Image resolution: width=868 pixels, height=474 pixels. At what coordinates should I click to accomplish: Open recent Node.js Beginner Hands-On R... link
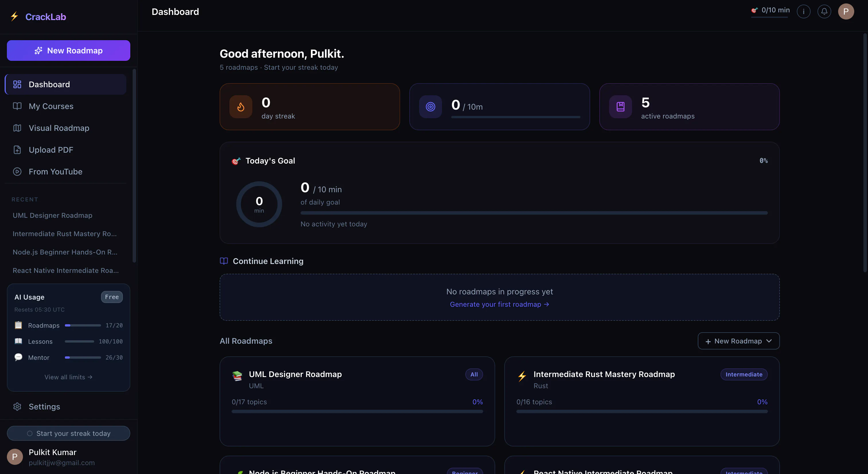pyautogui.click(x=65, y=252)
